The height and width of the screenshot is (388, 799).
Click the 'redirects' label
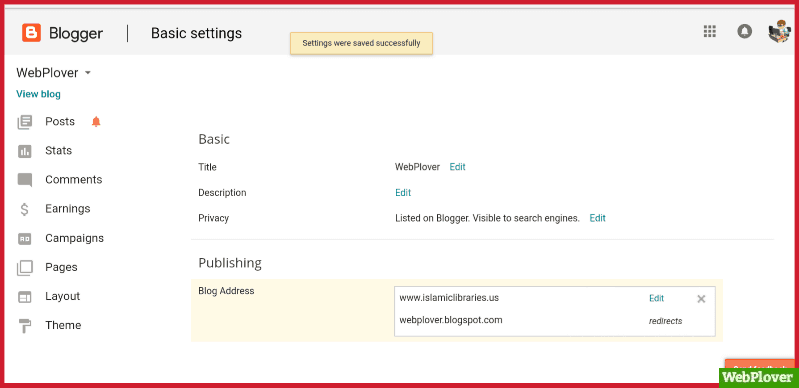click(665, 321)
